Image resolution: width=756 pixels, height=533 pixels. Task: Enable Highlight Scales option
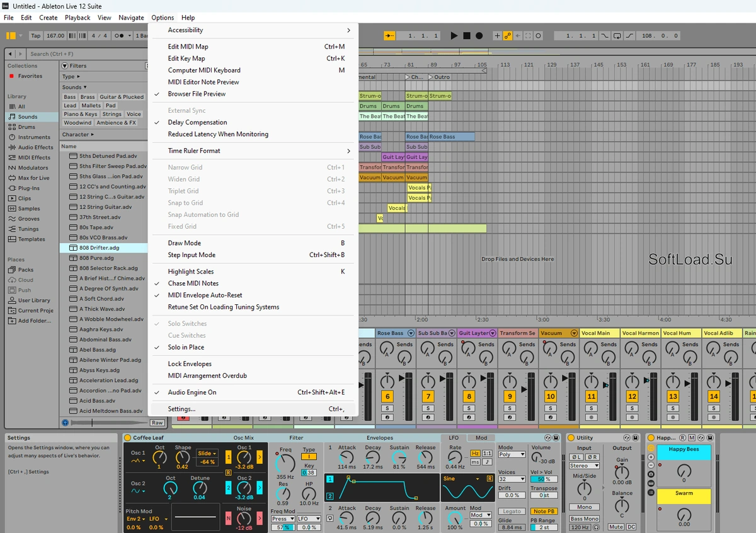[x=253, y=272]
